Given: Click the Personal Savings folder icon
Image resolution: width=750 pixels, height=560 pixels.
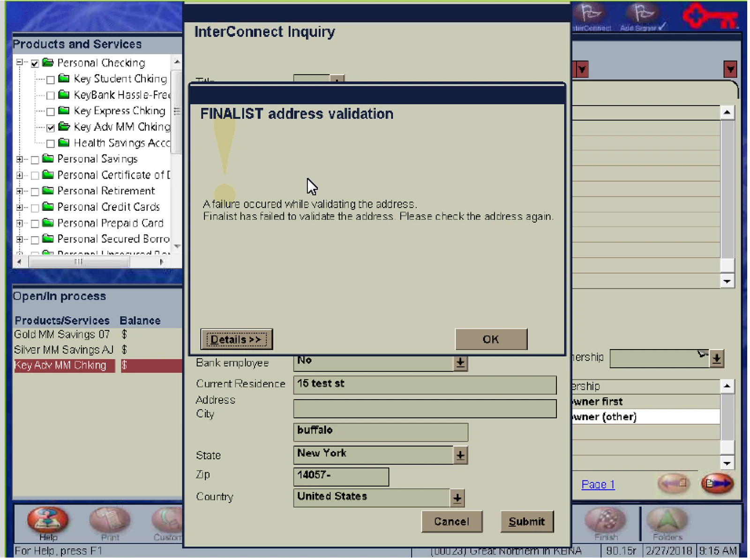Looking at the screenshot, I should [x=48, y=158].
